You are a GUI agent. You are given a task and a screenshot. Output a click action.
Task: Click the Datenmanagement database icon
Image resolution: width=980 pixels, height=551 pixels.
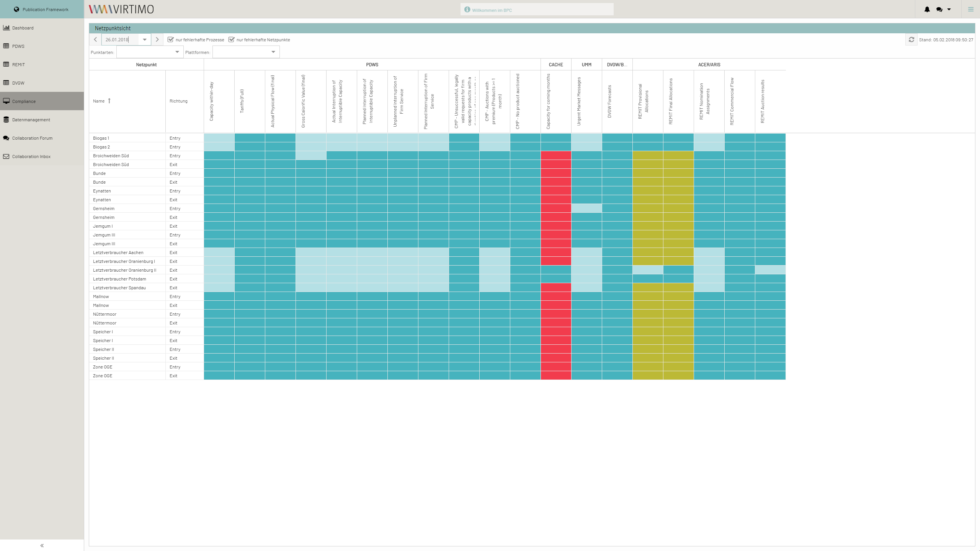click(6, 119)
